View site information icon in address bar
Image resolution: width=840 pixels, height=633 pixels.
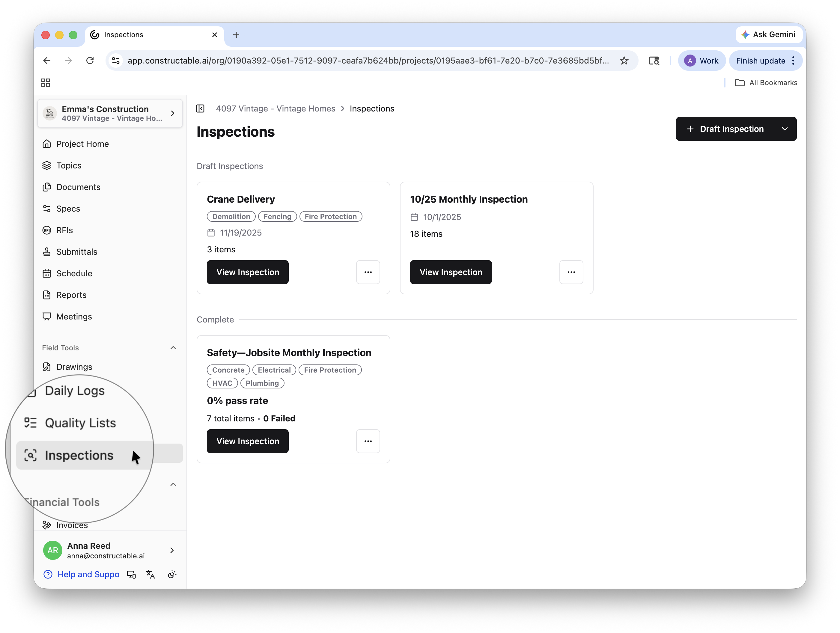pyautogui.click(x=116, y=61)
